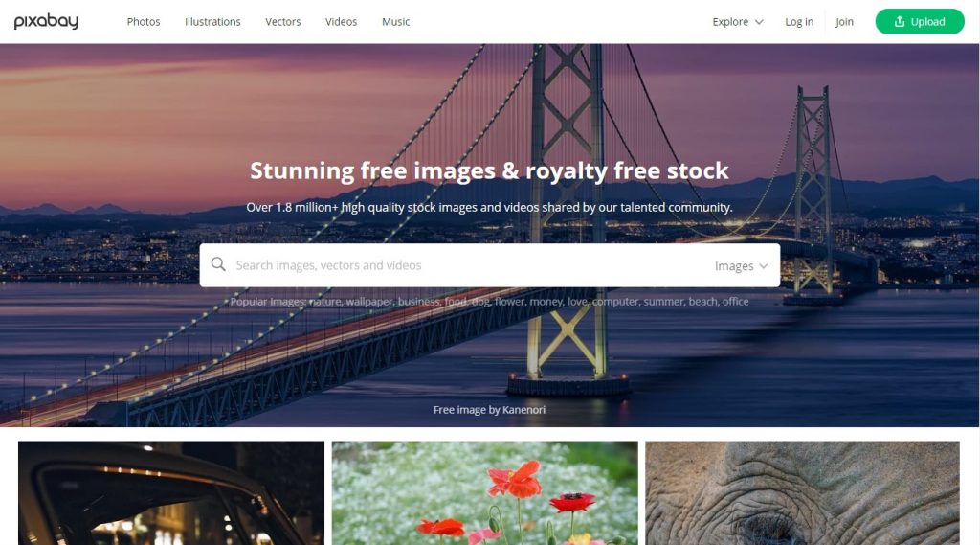
Task: Open Kanenori's profile from image credit
Action: [523, 410]
